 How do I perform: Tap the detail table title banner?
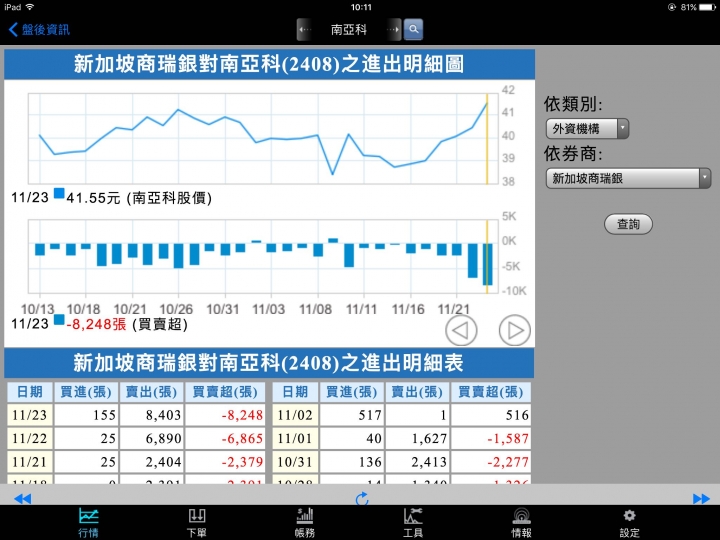click(270, 363)
